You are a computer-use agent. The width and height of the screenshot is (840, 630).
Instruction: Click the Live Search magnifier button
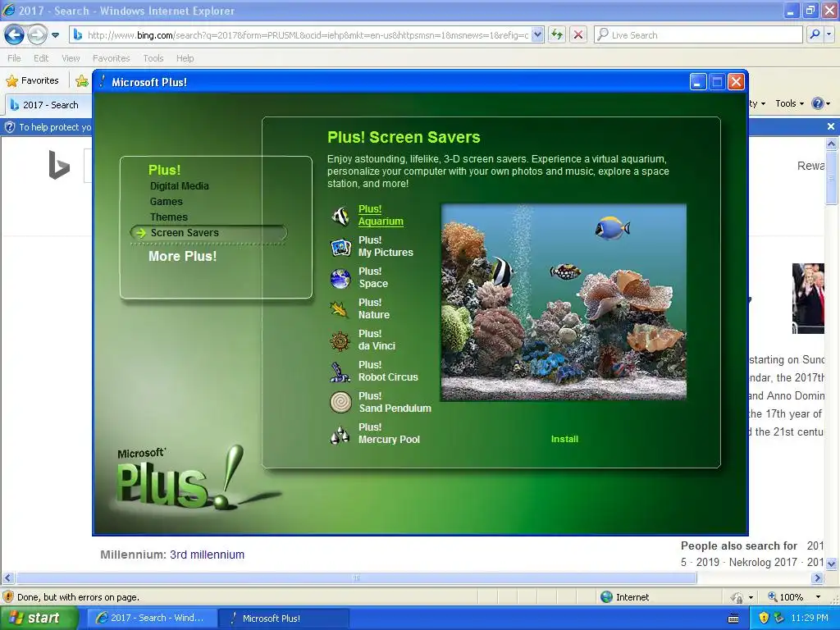tap(815, 34)
